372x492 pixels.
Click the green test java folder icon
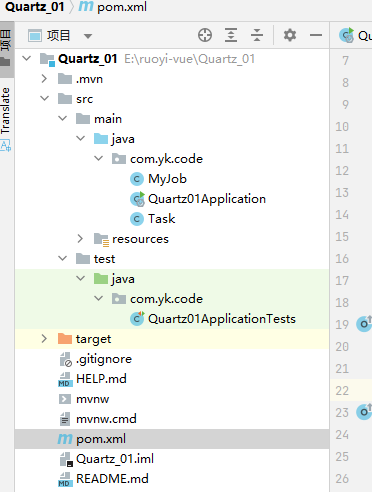[x=101, y=279]
